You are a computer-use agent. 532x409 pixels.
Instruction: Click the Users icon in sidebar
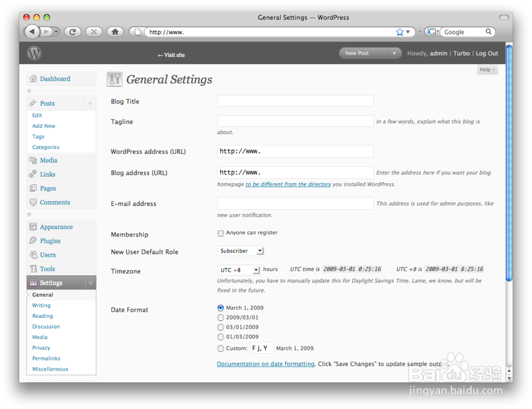pos(33,255)
